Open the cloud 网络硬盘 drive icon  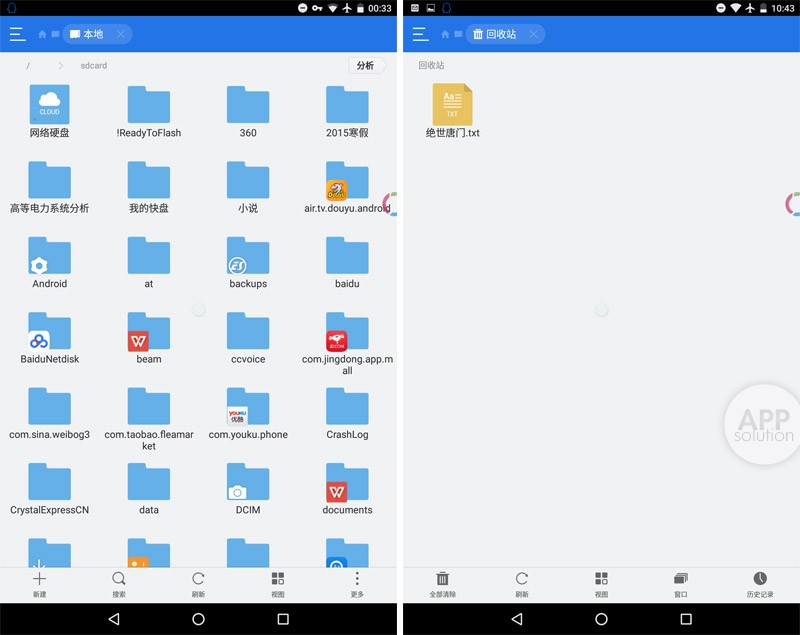click(49, 103)
